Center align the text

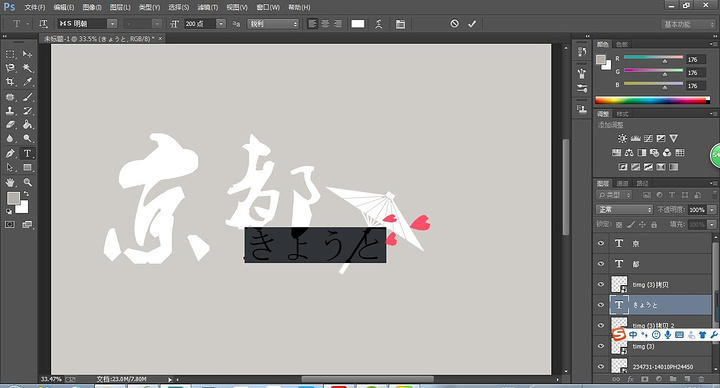(325, 24)
